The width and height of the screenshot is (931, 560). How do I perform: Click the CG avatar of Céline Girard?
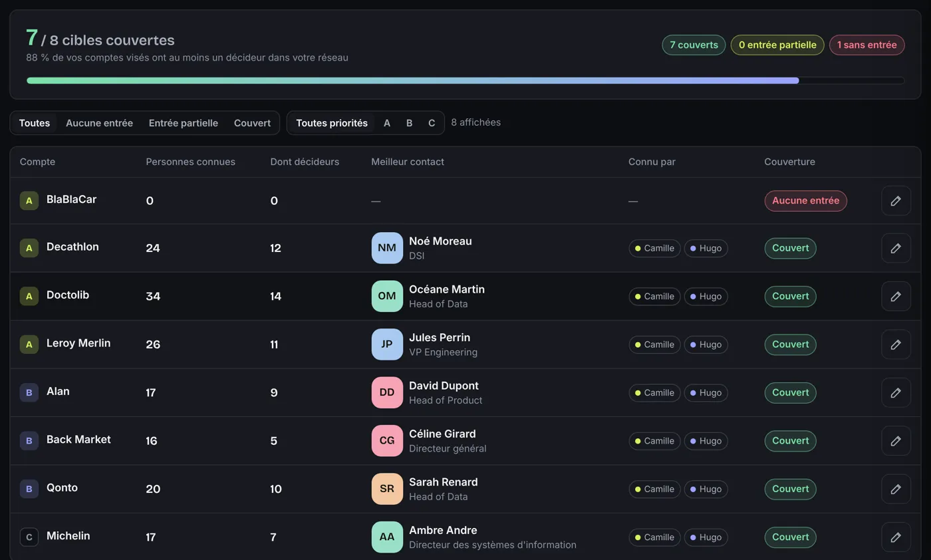pos(387,441)
